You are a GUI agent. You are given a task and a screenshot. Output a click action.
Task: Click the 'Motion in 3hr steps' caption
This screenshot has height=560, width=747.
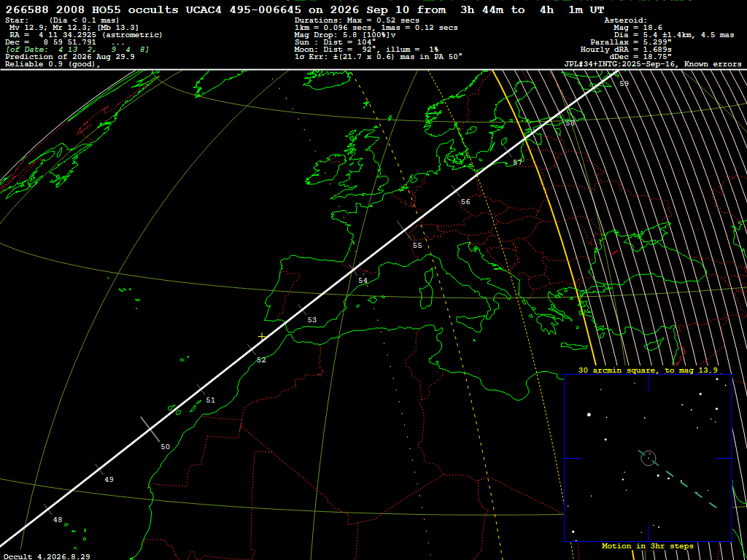coord(648,545)
